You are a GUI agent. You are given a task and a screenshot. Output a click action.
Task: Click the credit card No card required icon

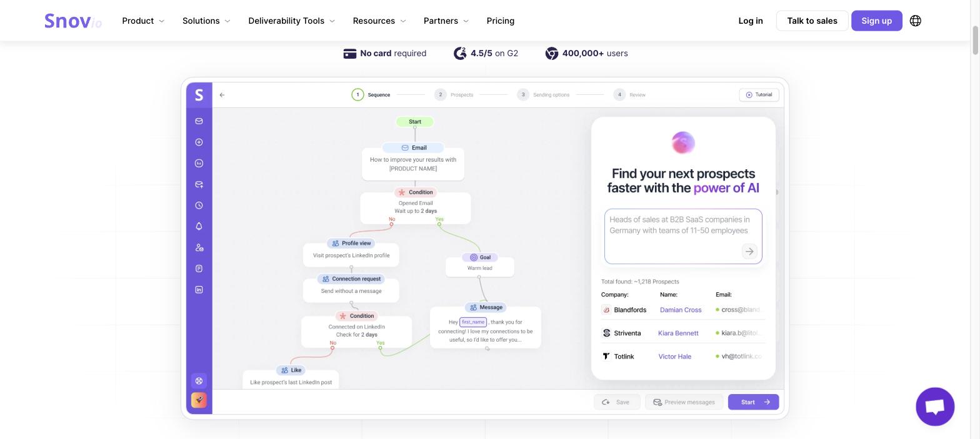pos(350,54)
